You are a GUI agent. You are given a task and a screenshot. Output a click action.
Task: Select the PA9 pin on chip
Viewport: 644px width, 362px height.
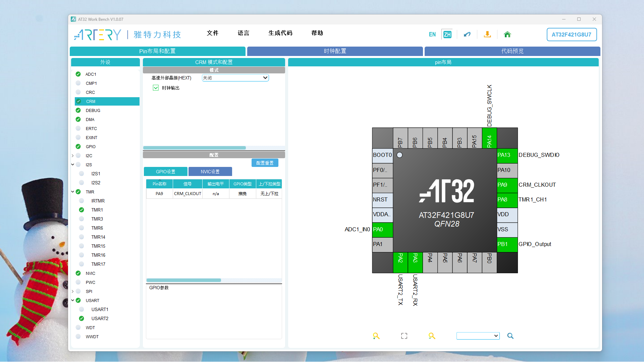[507, 185]
